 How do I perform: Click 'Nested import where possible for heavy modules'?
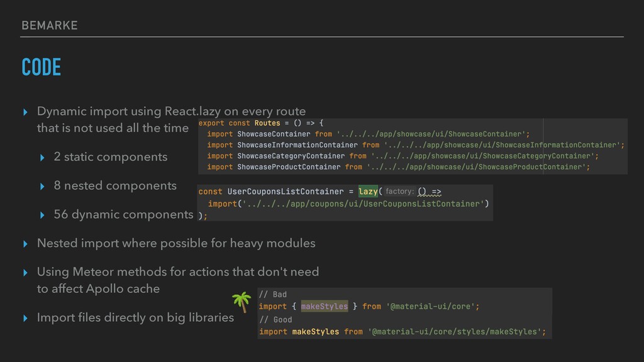176,243
